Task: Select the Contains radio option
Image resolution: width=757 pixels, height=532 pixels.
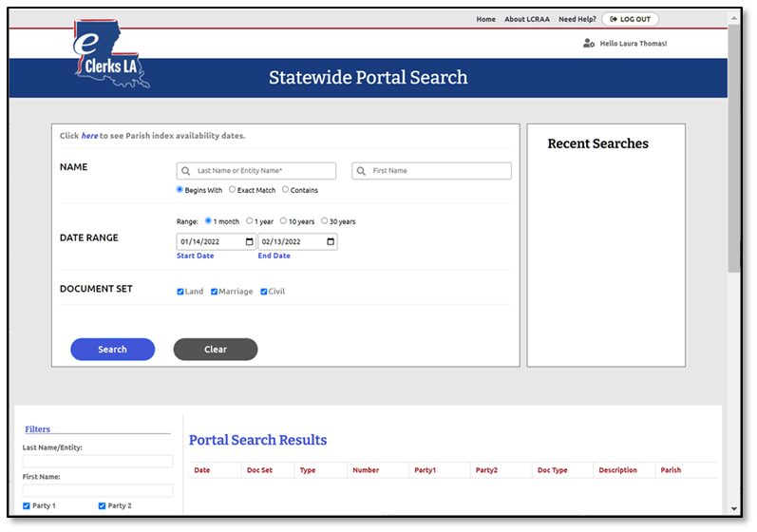Action: pos(285,190)
